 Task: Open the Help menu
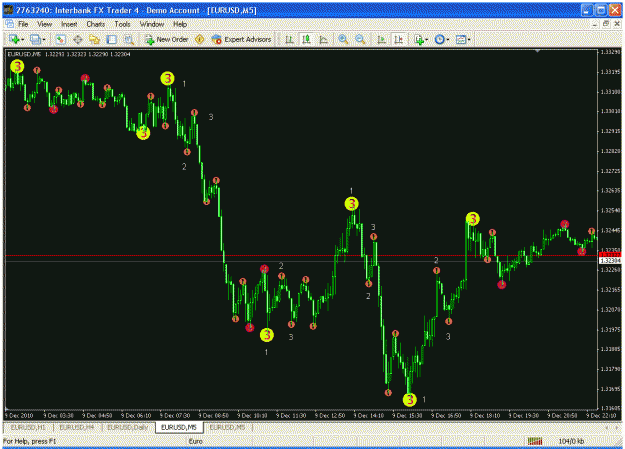[x=180, y=24]
